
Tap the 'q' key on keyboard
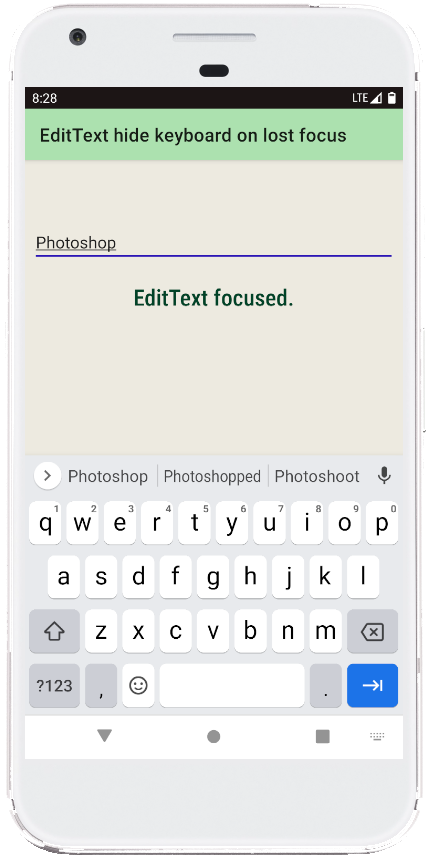(45, 523)
